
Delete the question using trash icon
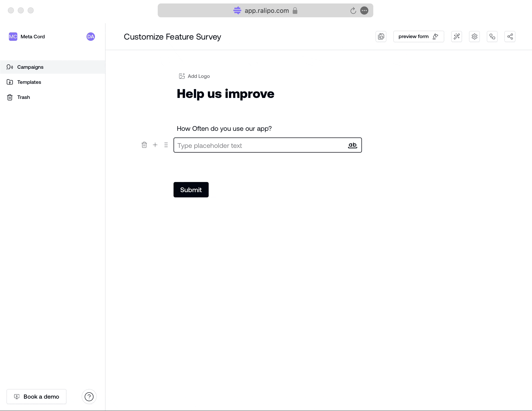[144, 145]
